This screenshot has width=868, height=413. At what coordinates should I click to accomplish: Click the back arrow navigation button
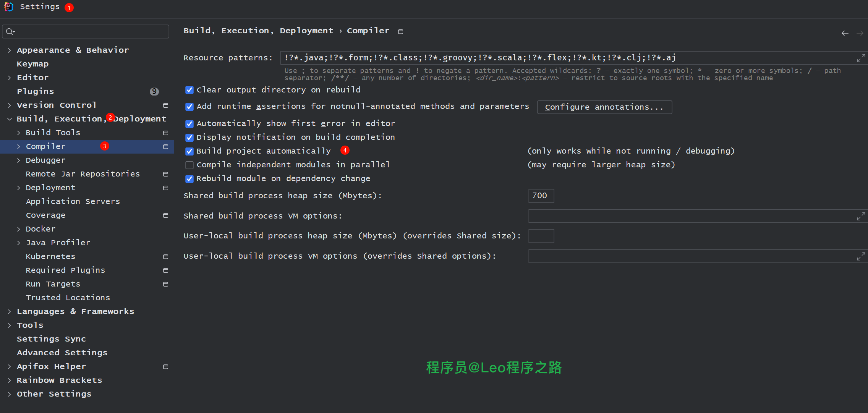click(x=845, y=33)
